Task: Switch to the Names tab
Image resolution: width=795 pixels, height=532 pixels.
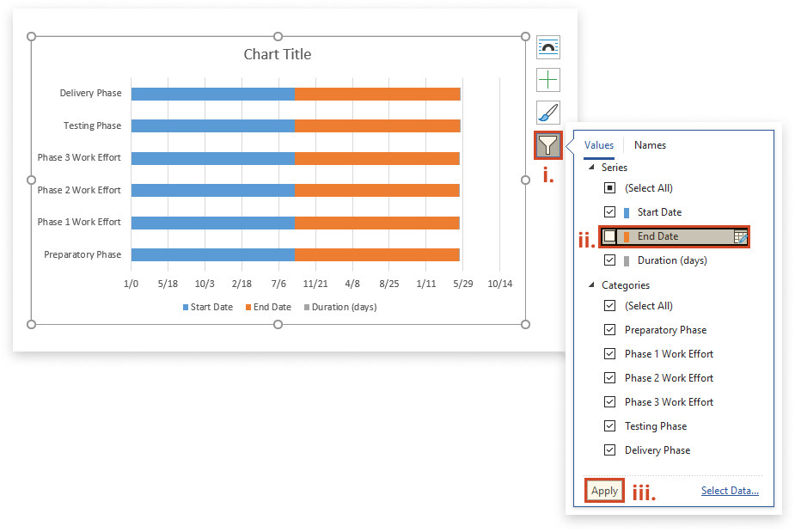Action: [x=650, y=145]
